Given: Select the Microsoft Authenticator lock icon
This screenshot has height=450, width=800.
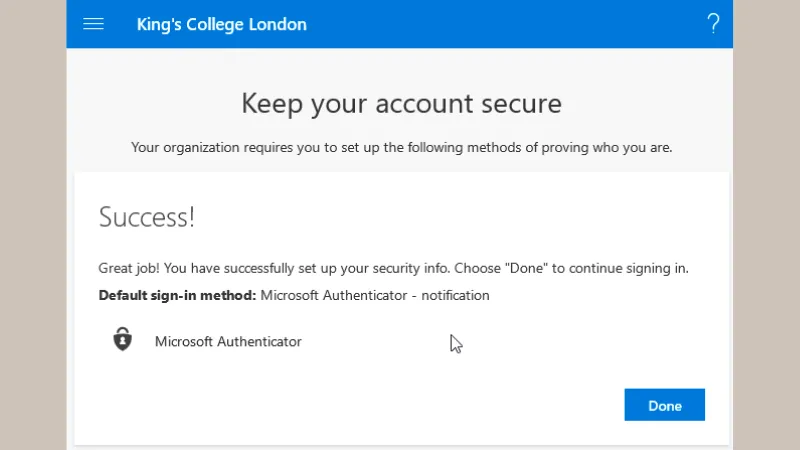Looking at the screenshot, I should coord(122,339).
